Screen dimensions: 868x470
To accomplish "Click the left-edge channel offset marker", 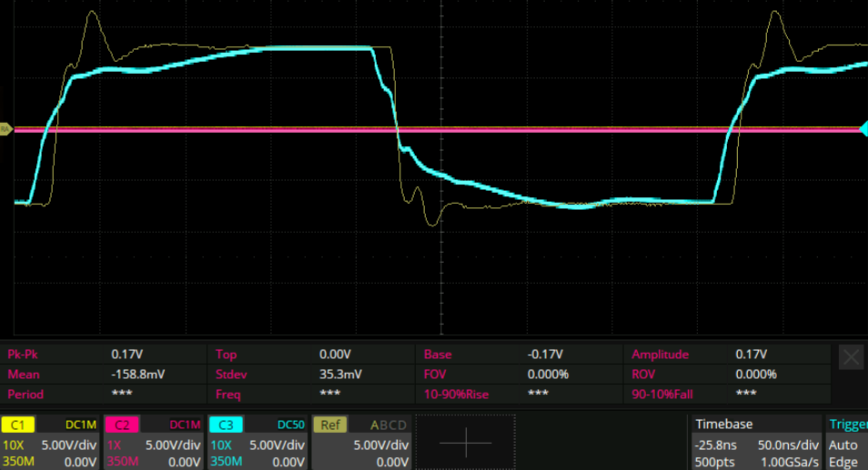I will coord(5,129).
